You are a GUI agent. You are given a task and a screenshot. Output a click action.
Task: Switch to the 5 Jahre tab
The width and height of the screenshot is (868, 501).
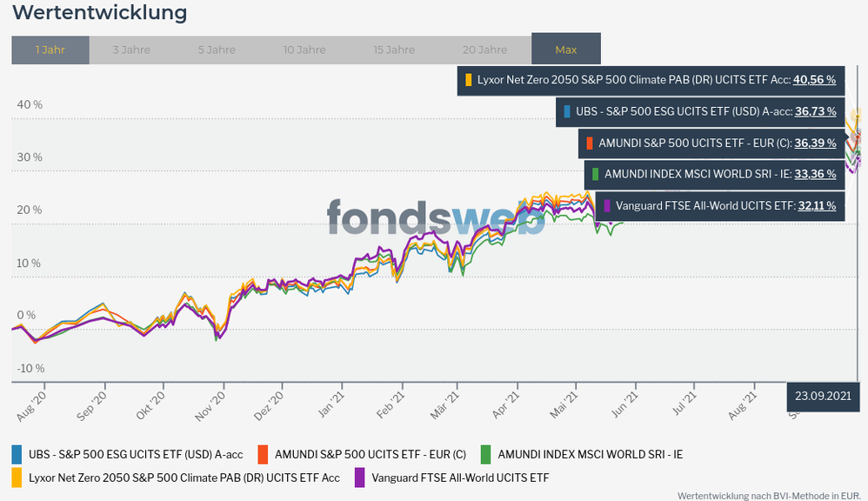(x=217, y=50)
